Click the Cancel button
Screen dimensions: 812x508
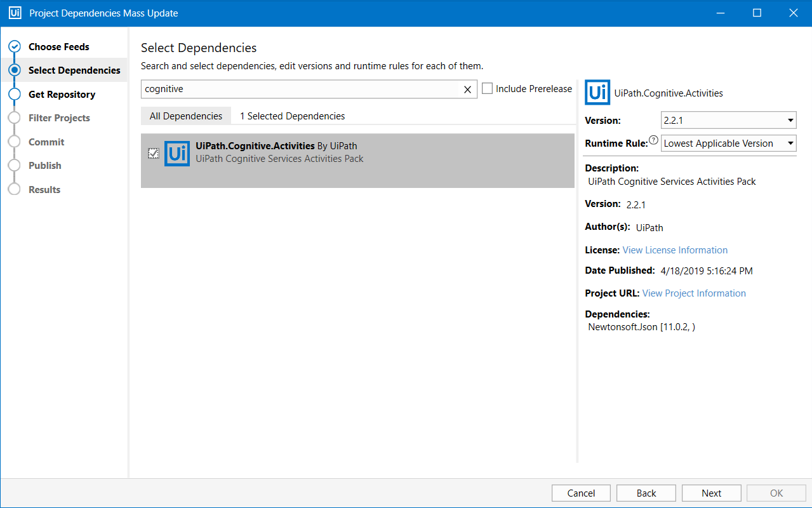[580, 493]
